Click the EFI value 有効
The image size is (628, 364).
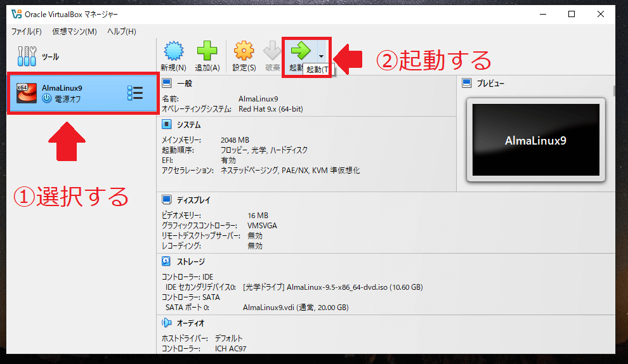(228, 160)
